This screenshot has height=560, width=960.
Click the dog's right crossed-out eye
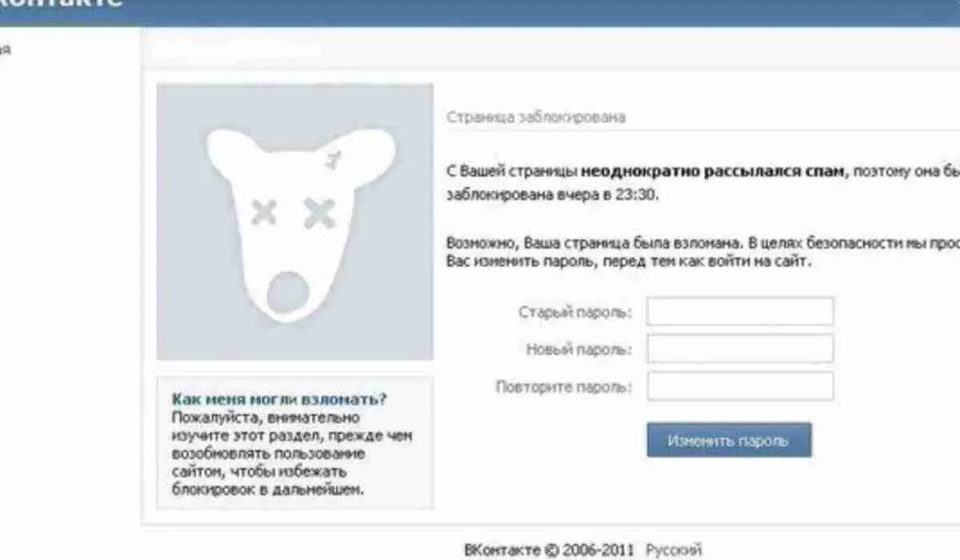[x=319, y=214]
